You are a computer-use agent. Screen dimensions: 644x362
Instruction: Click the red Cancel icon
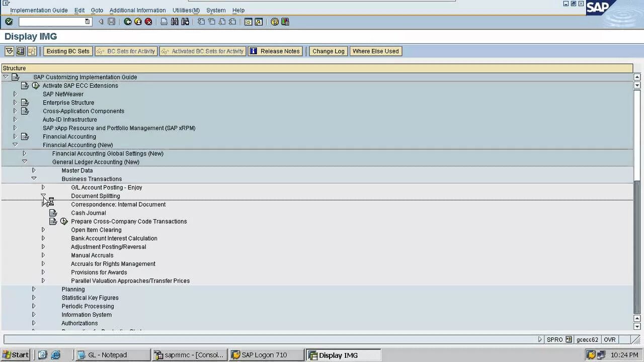tap(148, 22)
